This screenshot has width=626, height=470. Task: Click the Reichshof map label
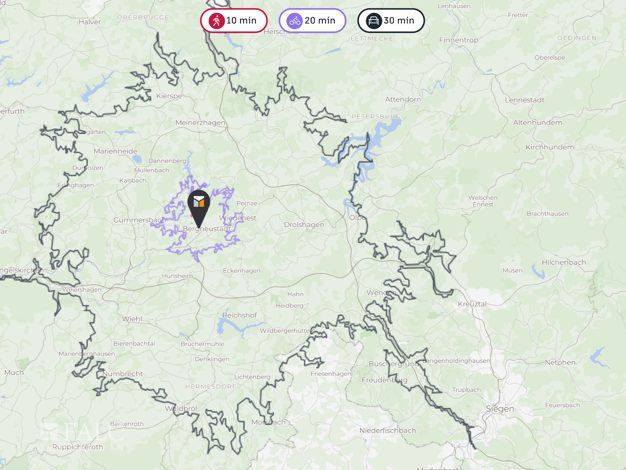pos(240,315)
